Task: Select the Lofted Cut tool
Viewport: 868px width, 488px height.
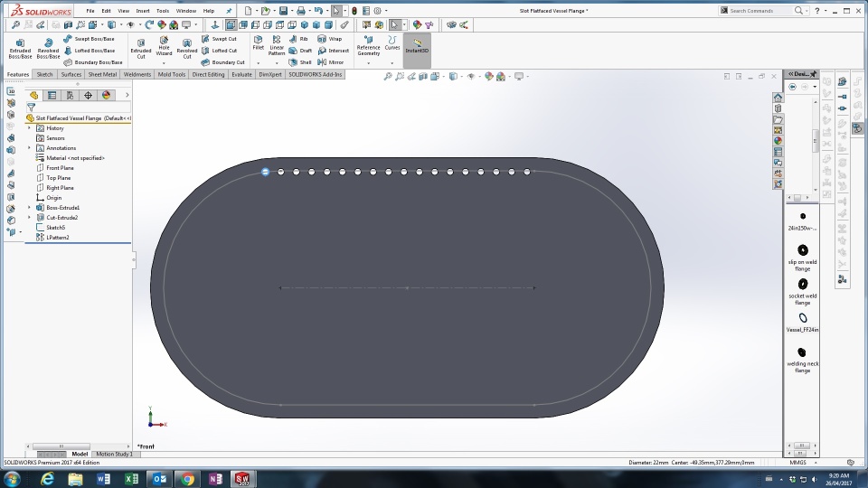Action: point(219,51)
